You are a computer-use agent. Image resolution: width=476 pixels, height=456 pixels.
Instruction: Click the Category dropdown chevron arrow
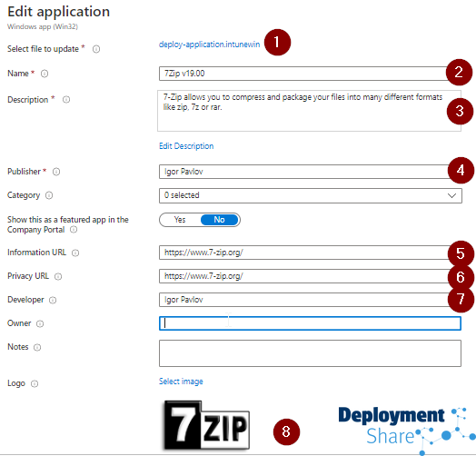point(452,195)
